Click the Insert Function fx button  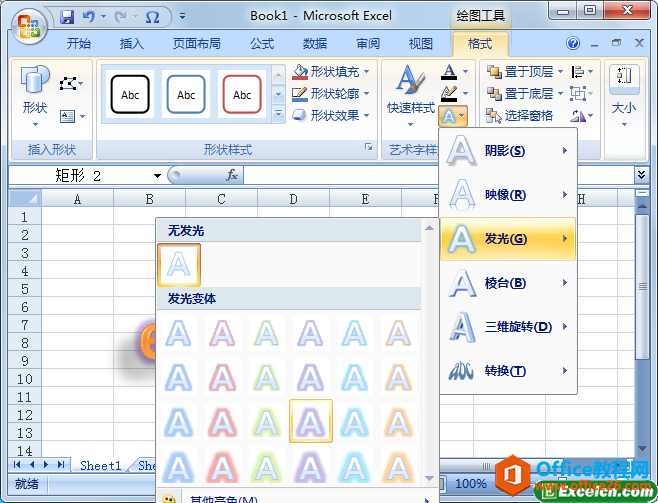coord(232,175)
